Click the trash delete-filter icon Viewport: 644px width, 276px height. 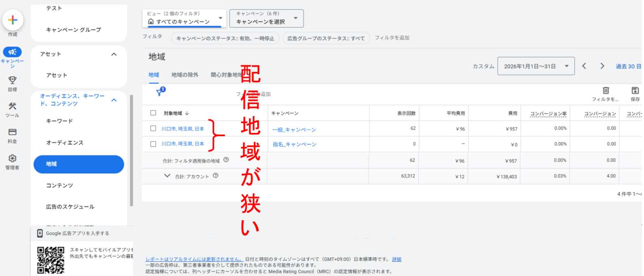[605, 91]
